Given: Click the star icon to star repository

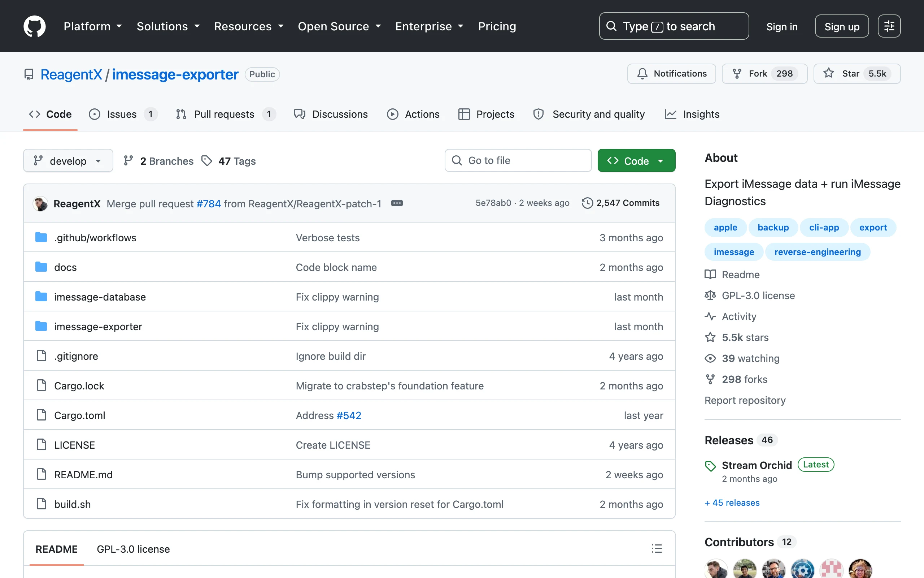Looking at the screenshot, I should 829,73.
